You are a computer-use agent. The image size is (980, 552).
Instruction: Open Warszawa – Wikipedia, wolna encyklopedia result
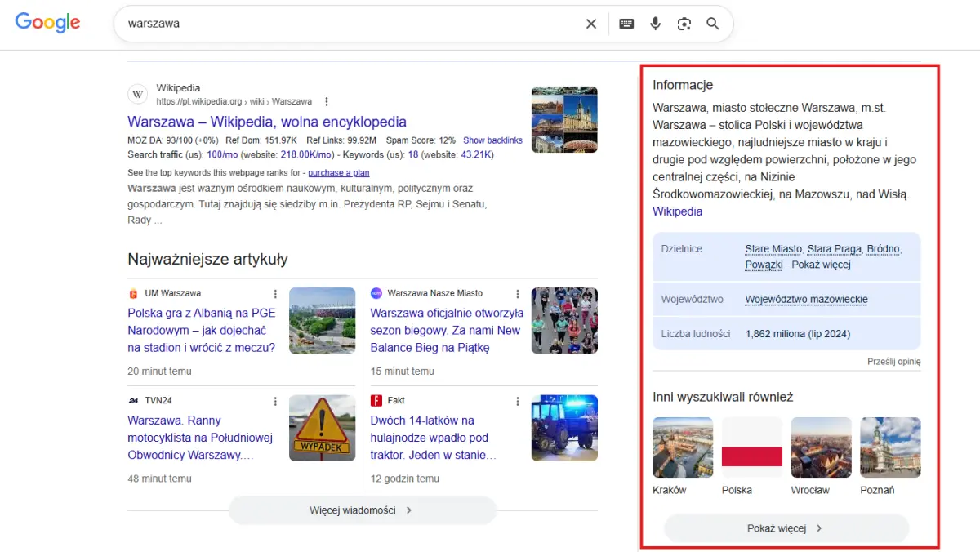point(267,122)
